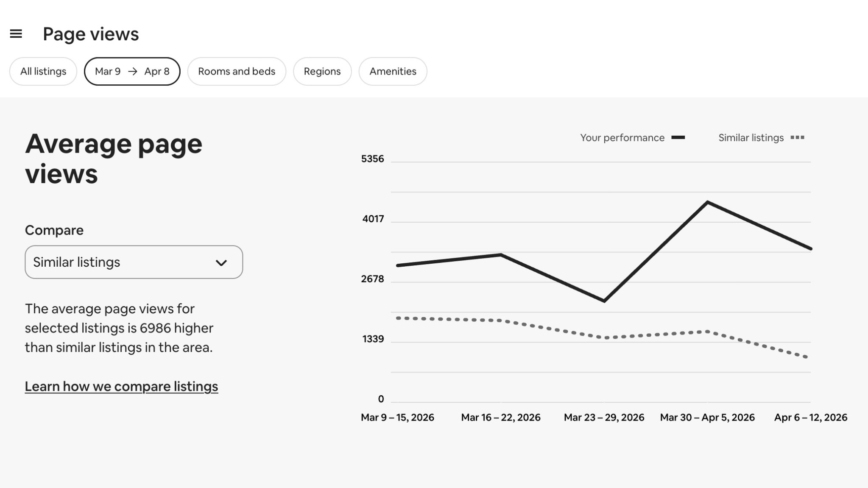Expand the Compare dropdown chevron

click(x=221, y=263)
